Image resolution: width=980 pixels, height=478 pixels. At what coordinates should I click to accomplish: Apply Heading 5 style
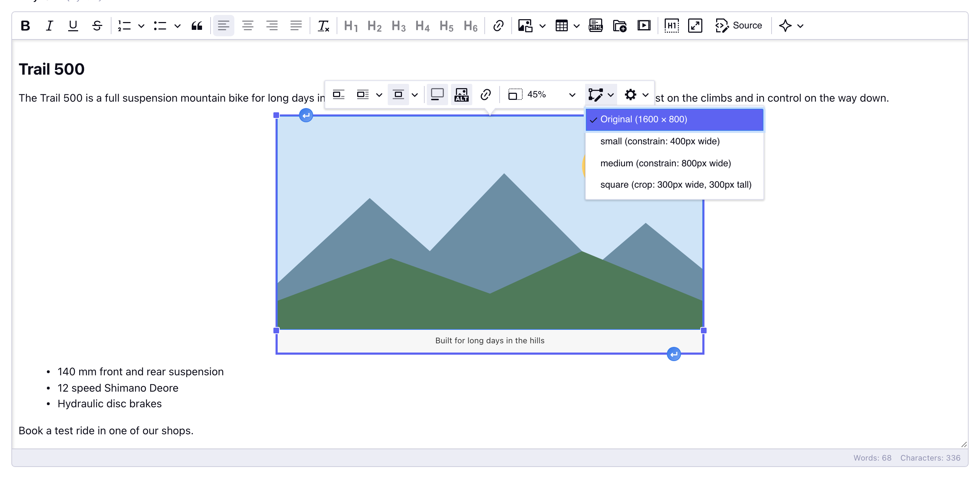coord(446,26)
